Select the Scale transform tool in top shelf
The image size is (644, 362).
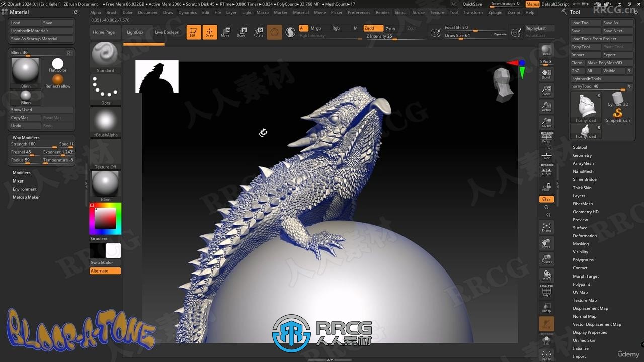tap(242, 32)
